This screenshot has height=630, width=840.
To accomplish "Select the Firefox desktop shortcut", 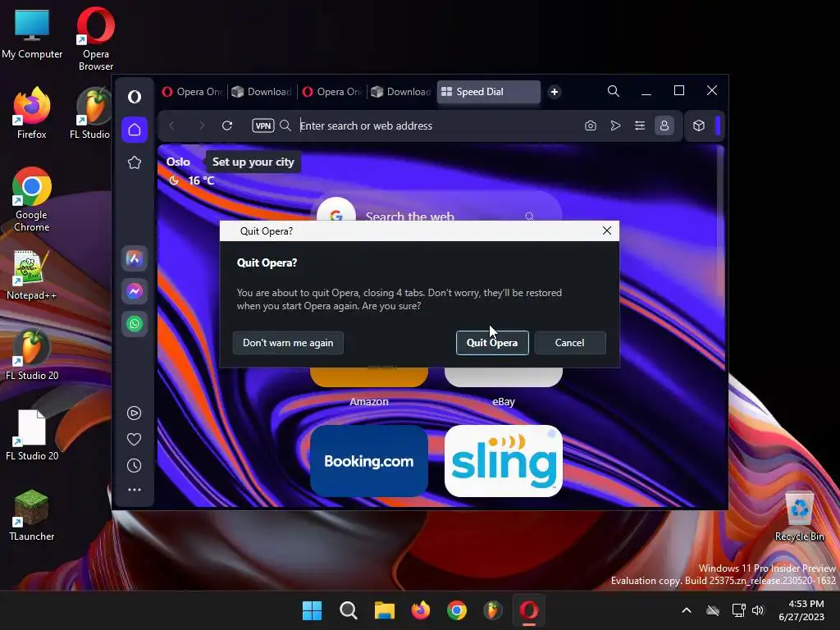I will (x=32, y=113).
